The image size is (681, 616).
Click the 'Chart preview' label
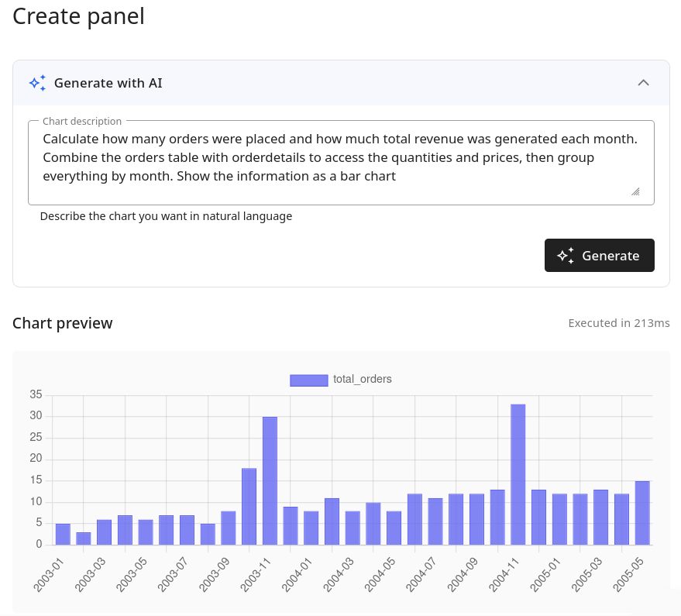62,323
